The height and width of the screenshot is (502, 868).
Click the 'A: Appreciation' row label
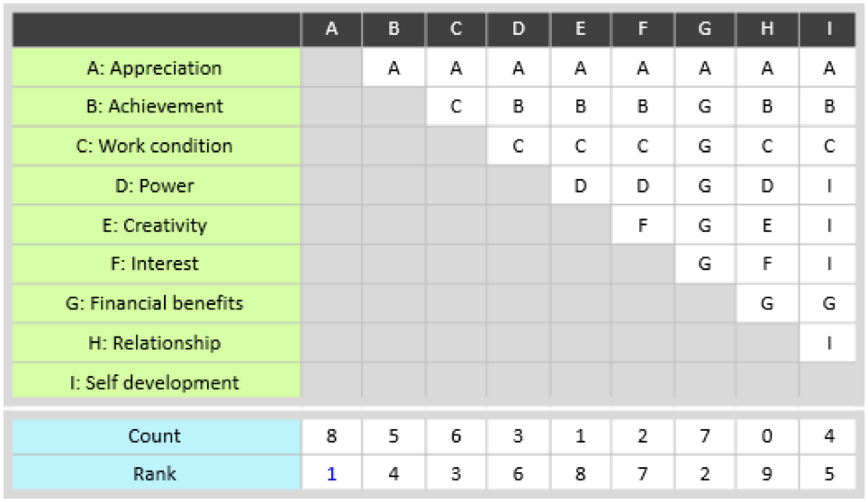[x=156, y=68]
